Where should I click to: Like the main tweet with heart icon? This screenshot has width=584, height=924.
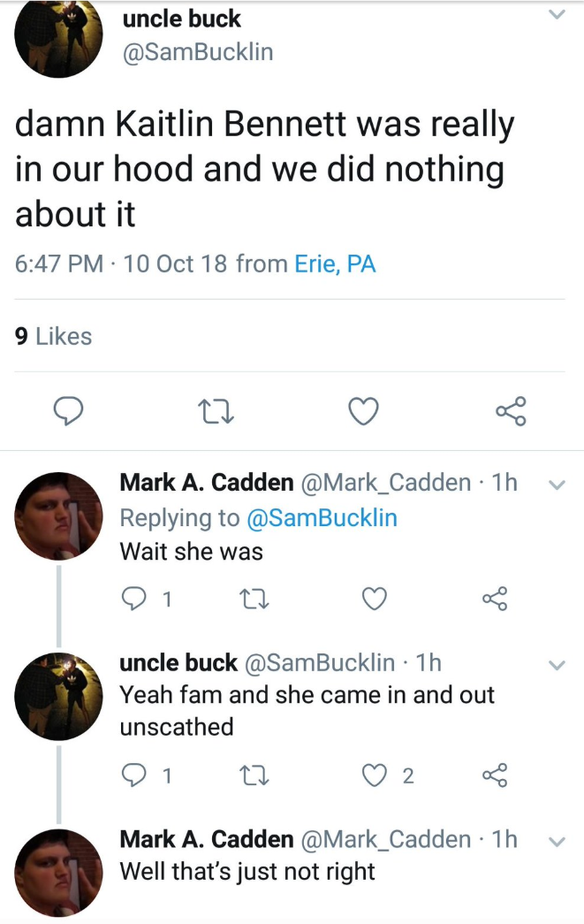pos(363,411)
